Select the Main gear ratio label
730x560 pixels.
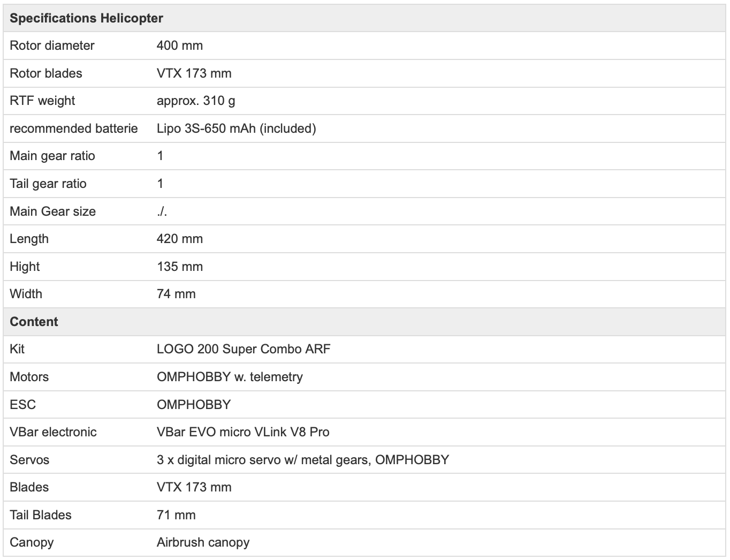point(52,156)
